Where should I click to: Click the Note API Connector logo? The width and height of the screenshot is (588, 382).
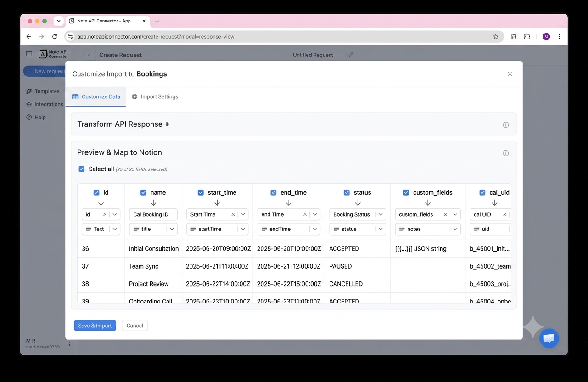pos(53,54)
